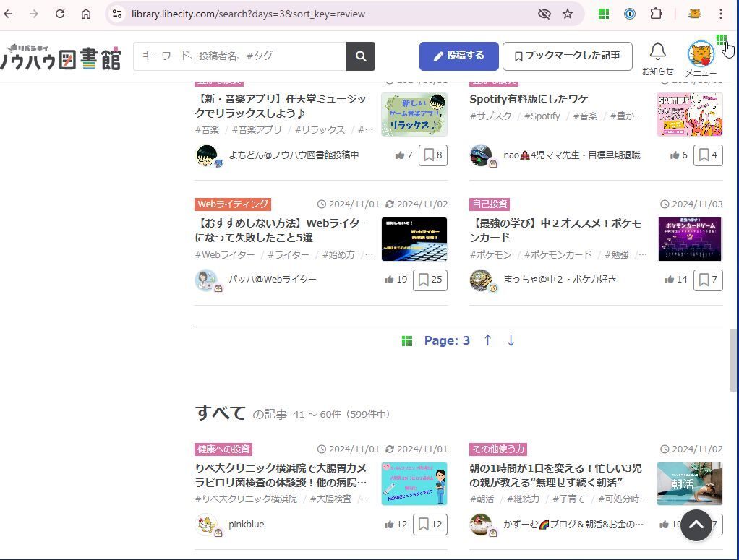Open まっちゃ@中2・ポケカ好き author avatar
Screen dimensions: 739x560
point(482,280)
